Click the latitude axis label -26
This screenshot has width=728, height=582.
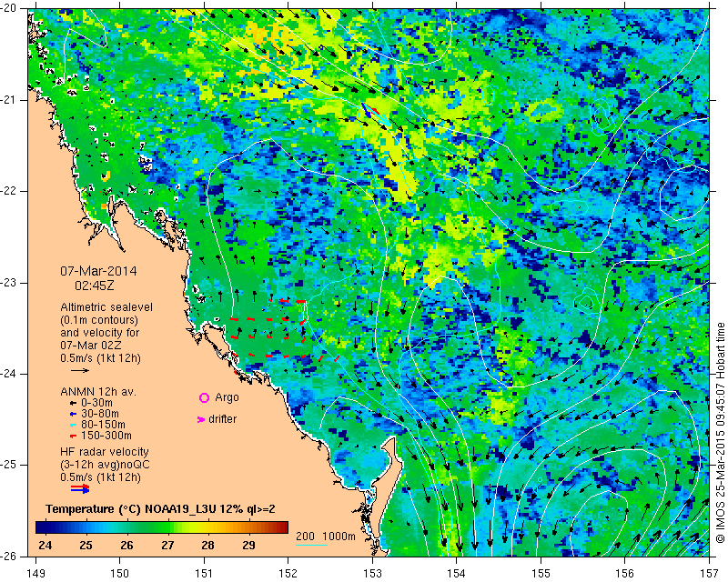point(8,556)
